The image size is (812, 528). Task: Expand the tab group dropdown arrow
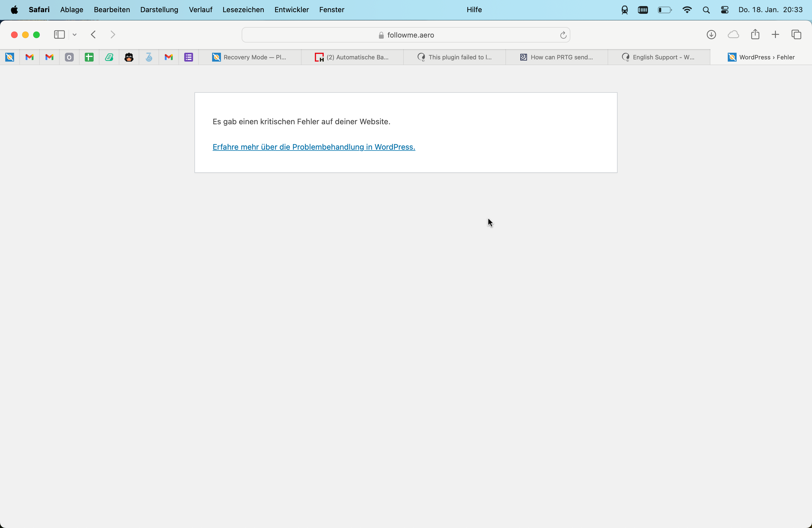click(75, 35)
